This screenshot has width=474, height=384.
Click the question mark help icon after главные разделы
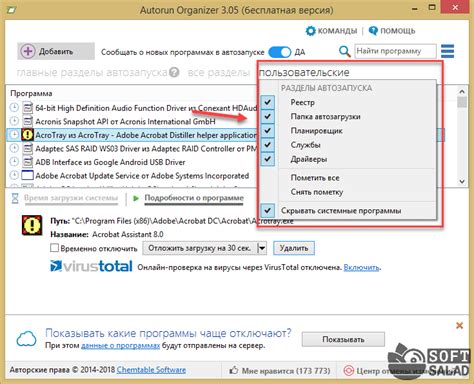pos(174,72)
